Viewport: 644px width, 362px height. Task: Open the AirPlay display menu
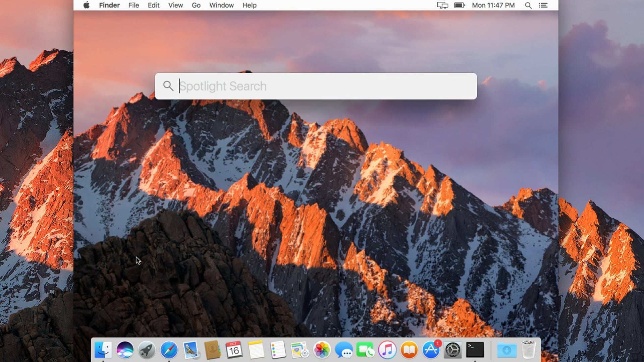[442, 5]
